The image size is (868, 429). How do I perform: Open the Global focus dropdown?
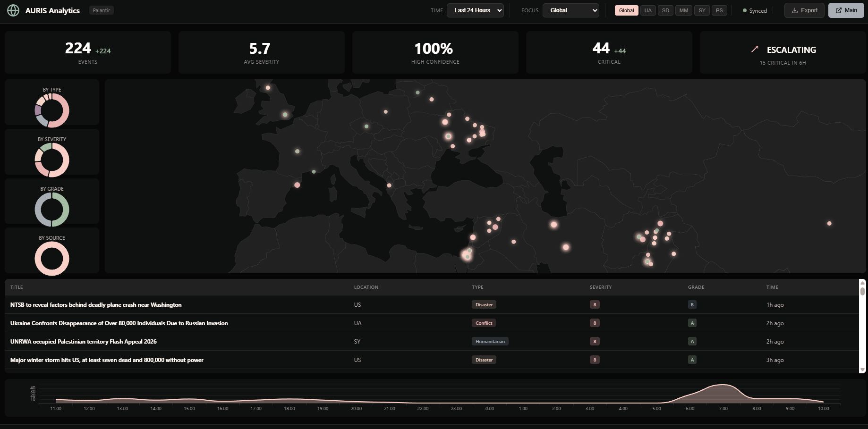click(x=570, y=10)
